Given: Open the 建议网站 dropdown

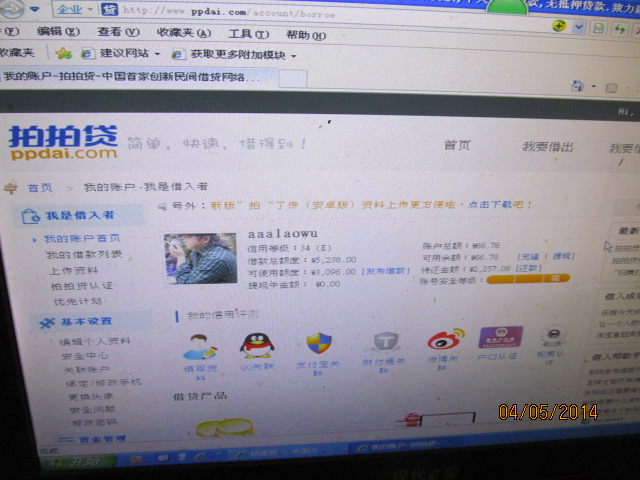Looking at the screenshot, I should 157,54.
